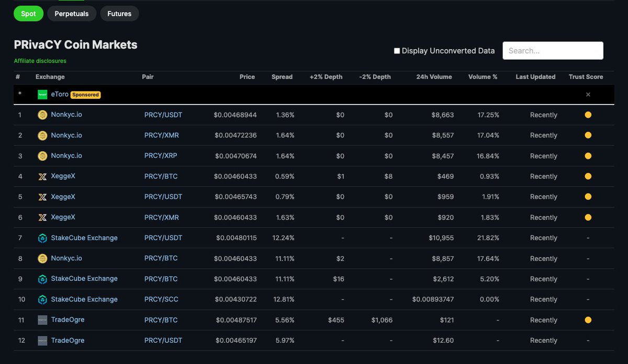Open the eToro exchange link
Image resolution: width=628 pixels, height=364 pixels.
click(60, 95)
